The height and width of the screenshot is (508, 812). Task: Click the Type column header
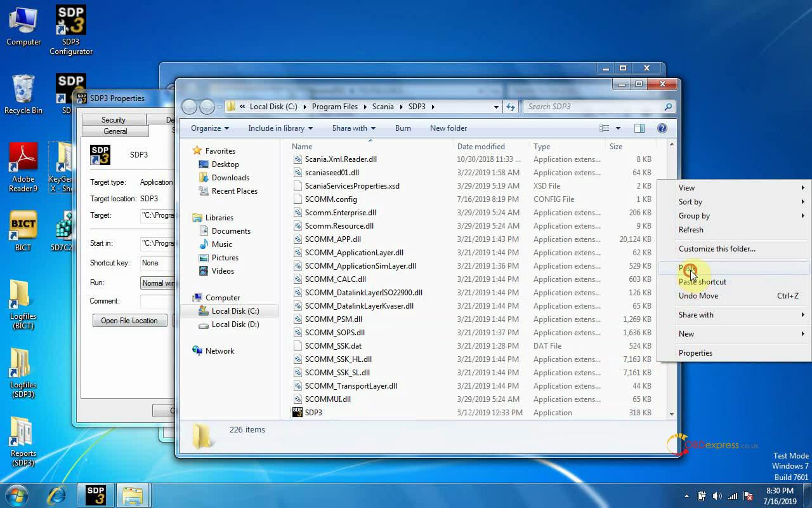pos(567,147)
